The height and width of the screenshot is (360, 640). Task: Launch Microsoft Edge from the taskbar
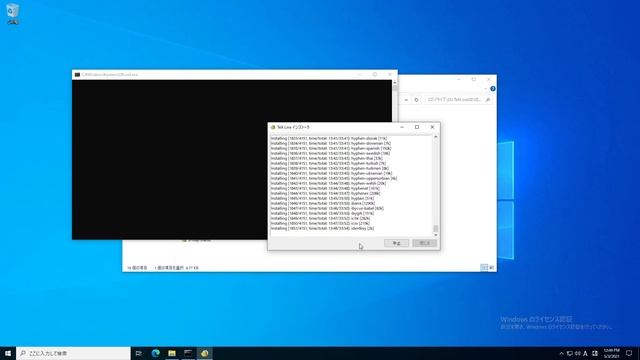(156, 353)
